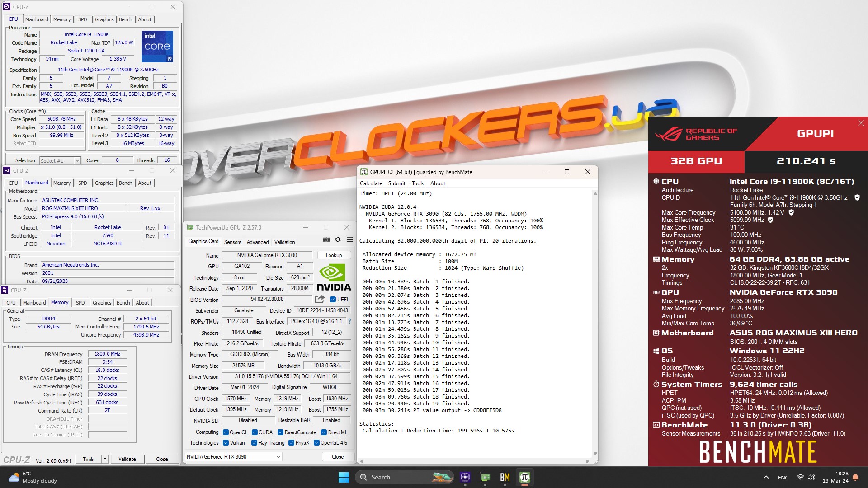The height and width of the screenshot is (488, 868).
Task: Open the weather widget on the taskbar
Action: (x=33, y=477)
